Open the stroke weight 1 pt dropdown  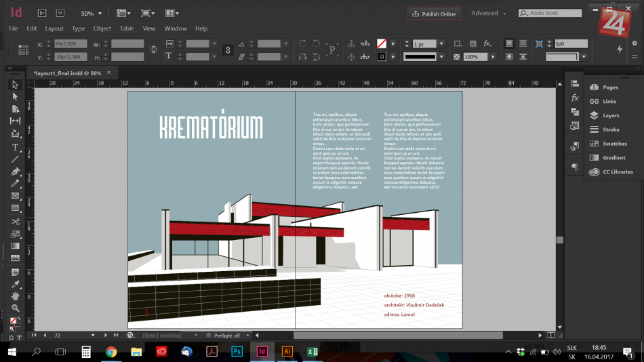coord(441,44)
